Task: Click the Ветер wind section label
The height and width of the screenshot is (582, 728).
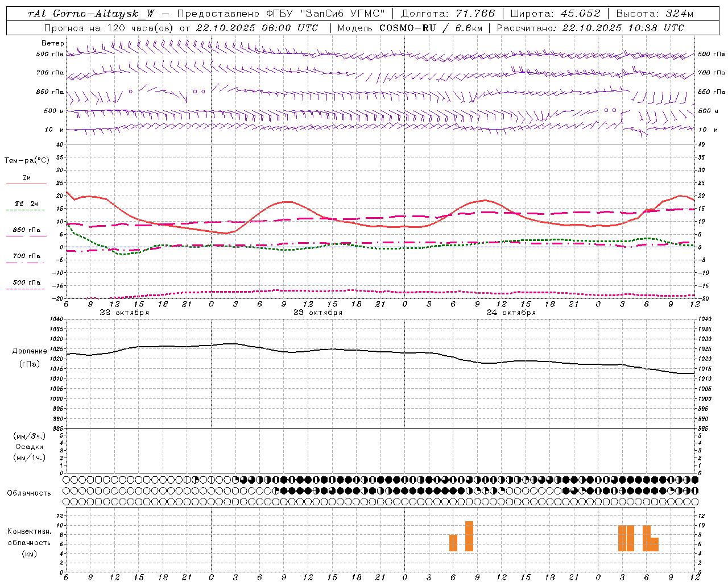Action: point(53,43)
